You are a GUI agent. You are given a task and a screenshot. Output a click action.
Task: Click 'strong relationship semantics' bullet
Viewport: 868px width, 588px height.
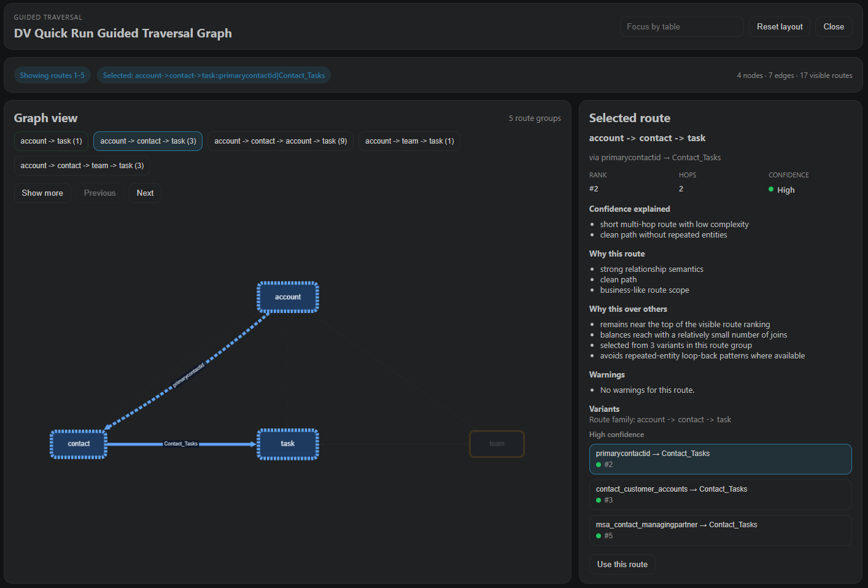[651, 269]
